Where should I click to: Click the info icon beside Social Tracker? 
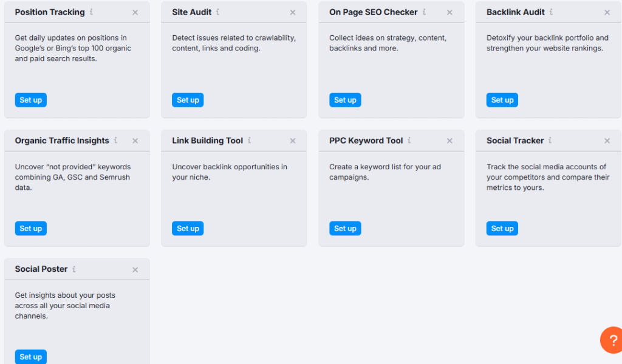pyautogui.click(x=550, y=140)
